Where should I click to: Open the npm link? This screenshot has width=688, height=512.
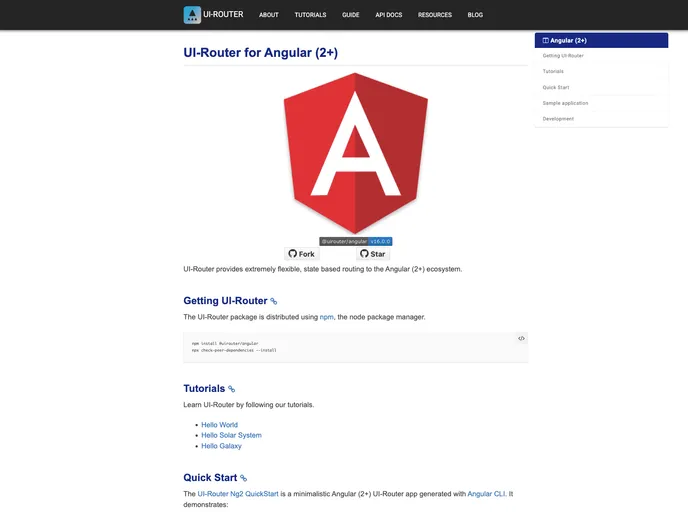tap(326, 317)
